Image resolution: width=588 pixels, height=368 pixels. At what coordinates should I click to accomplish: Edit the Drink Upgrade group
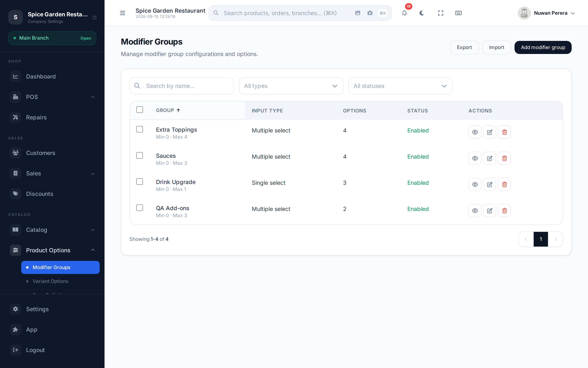pos(489,184)
